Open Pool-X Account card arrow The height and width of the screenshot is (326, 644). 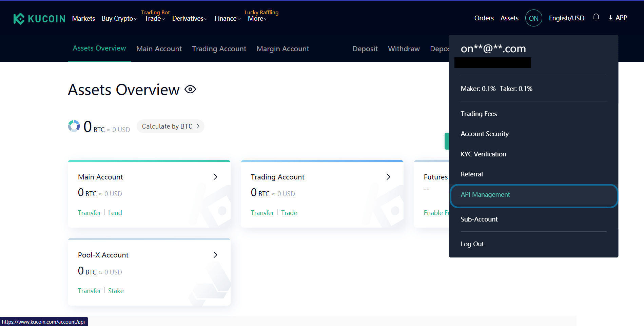coord(215,255)
